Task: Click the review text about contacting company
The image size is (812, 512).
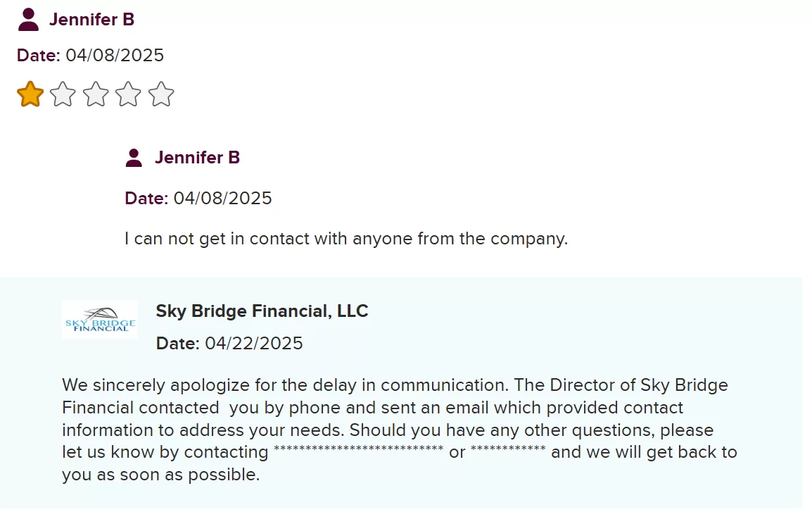Action: coord(345,239)
